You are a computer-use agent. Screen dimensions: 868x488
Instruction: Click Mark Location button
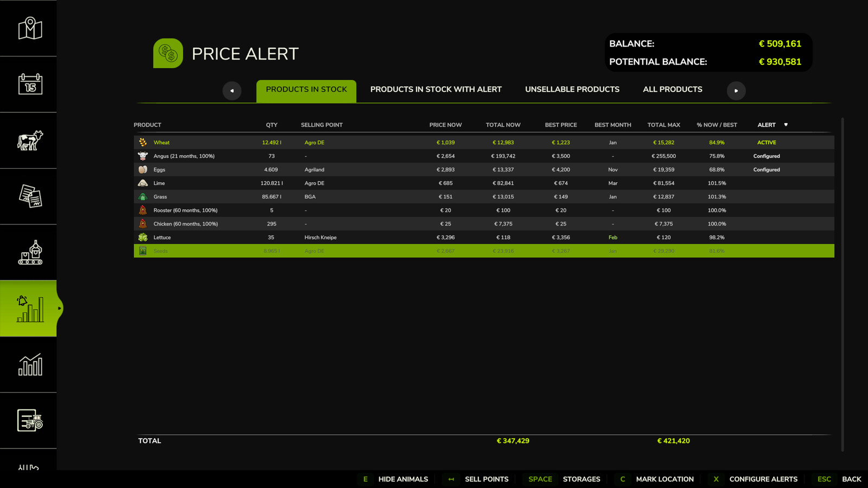coord(665,479)
